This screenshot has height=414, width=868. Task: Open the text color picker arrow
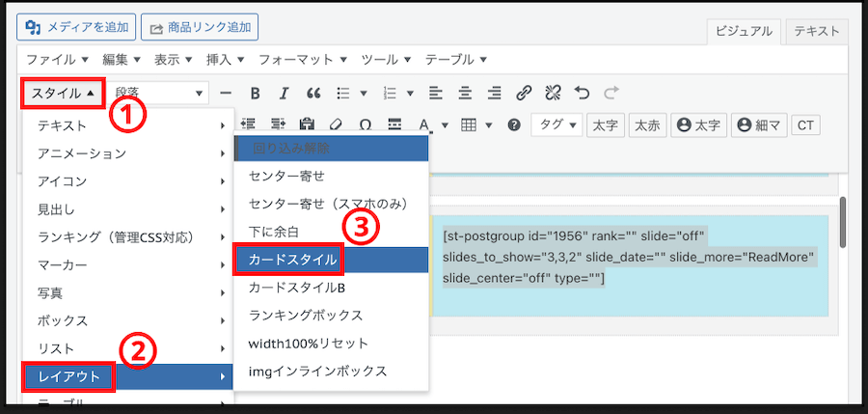click(x=445, y=124)
